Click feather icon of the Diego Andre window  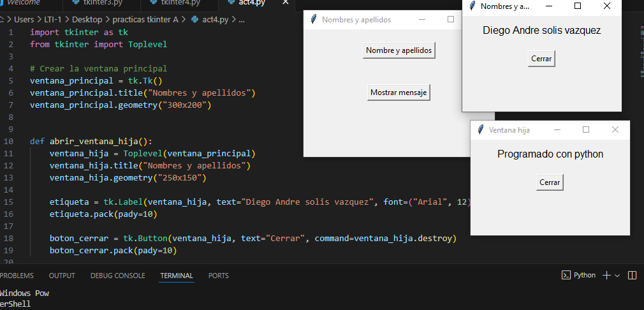[x=472, y=6]
